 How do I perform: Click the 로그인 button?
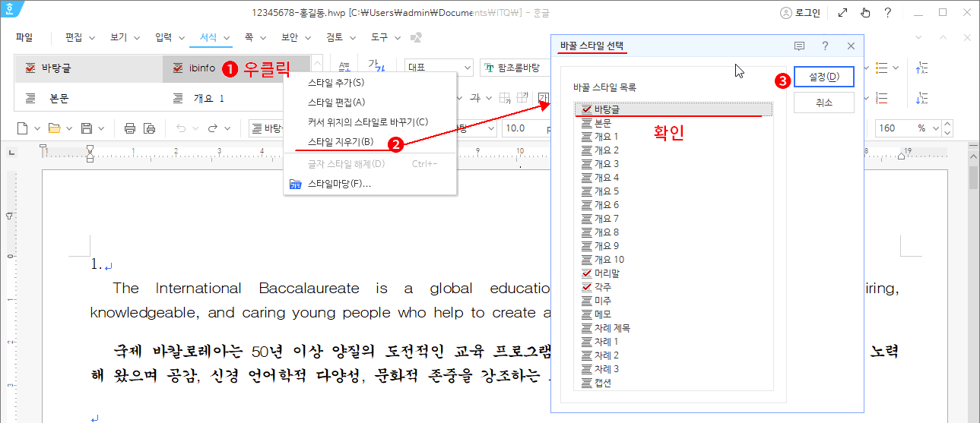800,13
